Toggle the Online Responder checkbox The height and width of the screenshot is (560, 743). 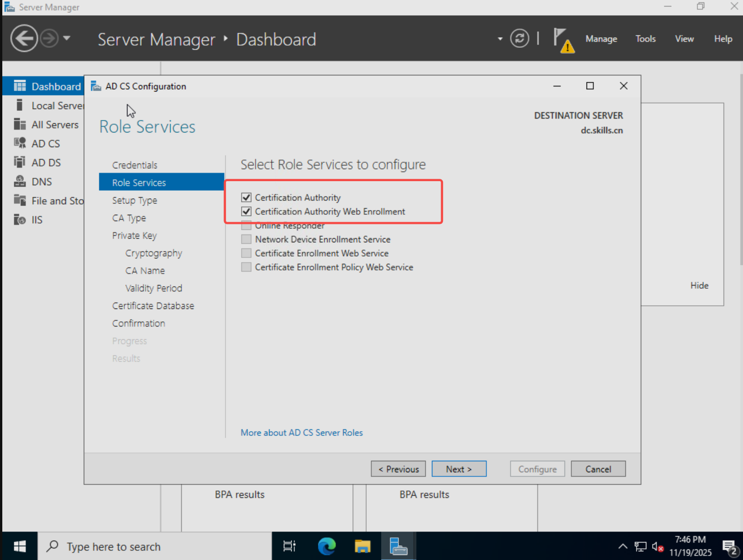pos(246,225)
